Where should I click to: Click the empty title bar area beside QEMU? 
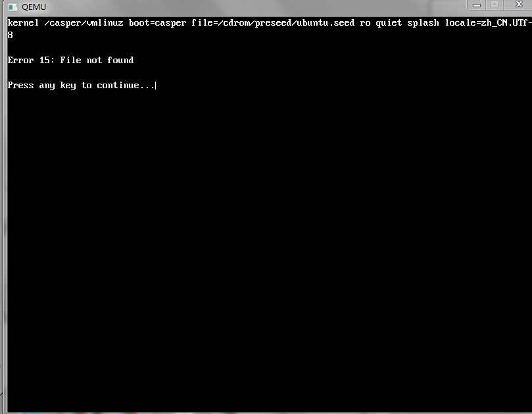pos(254,7)
